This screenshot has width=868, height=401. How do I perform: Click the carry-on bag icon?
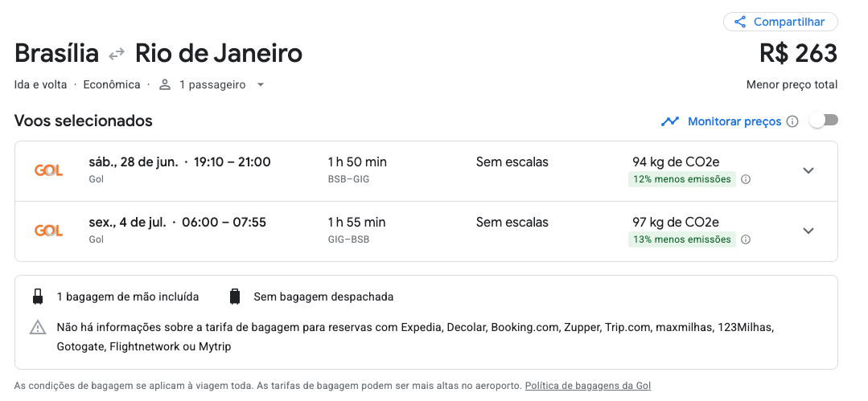[x=38, y=297]
